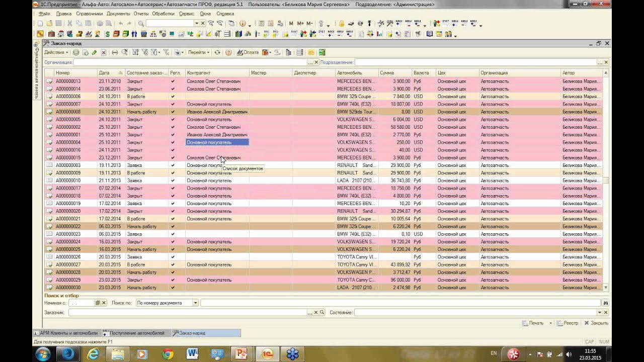Screen dimensions: 644x362
Task: Toggle Регл. checkmark for order A000000006
Action: coord(173,97)
